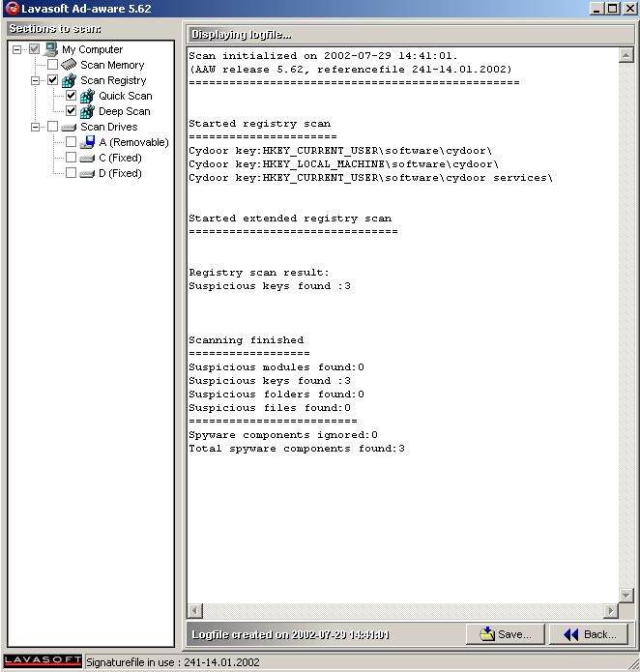Click the C (Fixed) drive icon
This screenshot has width=640, height=672.
87,159
